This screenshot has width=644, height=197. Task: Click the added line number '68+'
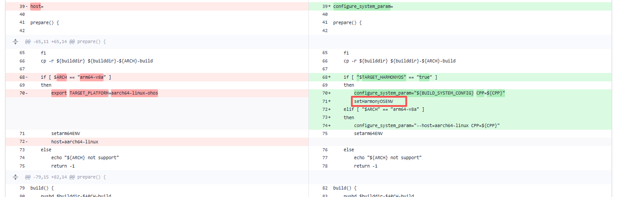point(326,77)
